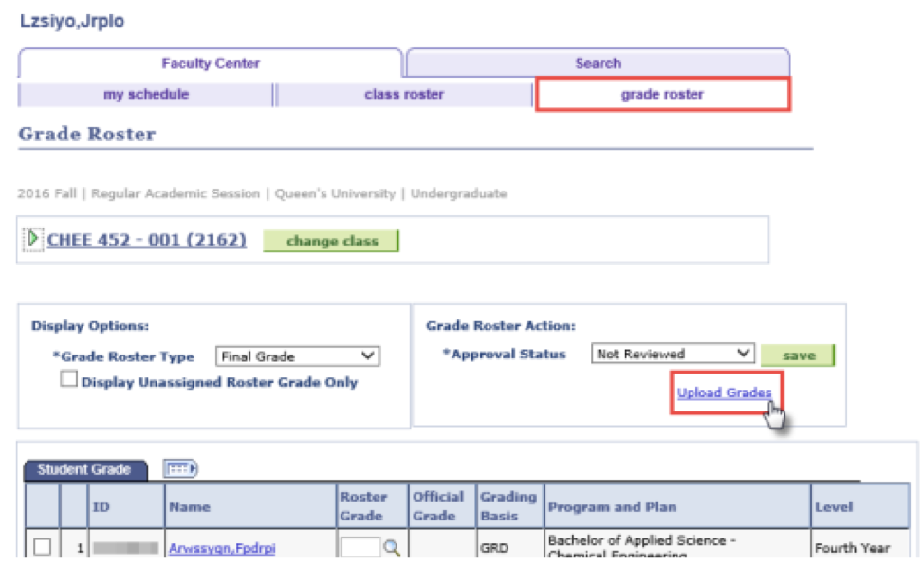The image size is (924, 584).
Task: Select the grade roster subtab
Action: (x=662, y=95)
